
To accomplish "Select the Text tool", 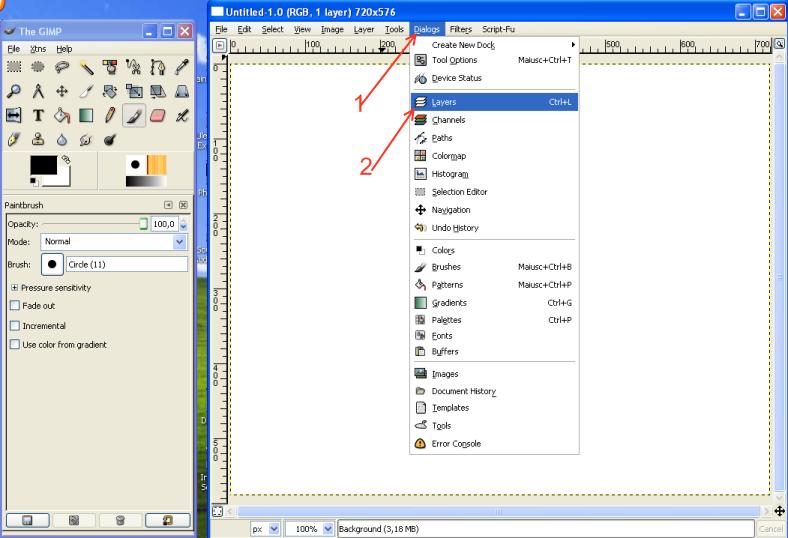I will [x=38, y=116].
